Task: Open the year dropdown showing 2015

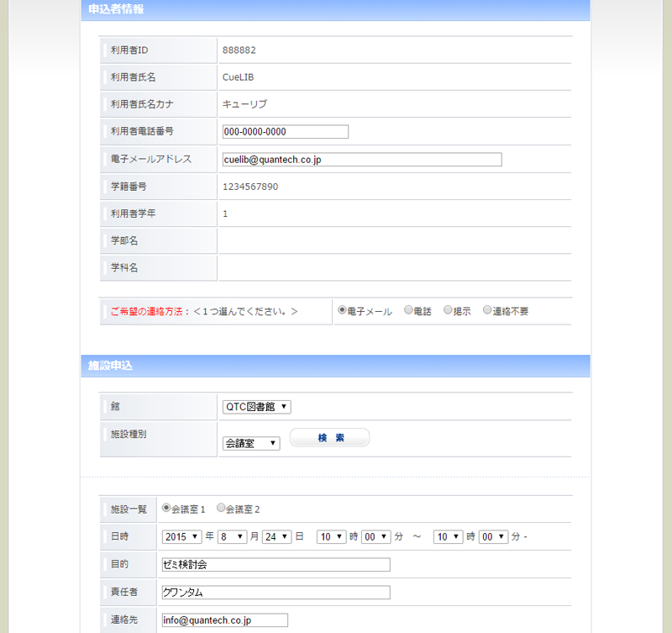Action: (x=181, y=536)
